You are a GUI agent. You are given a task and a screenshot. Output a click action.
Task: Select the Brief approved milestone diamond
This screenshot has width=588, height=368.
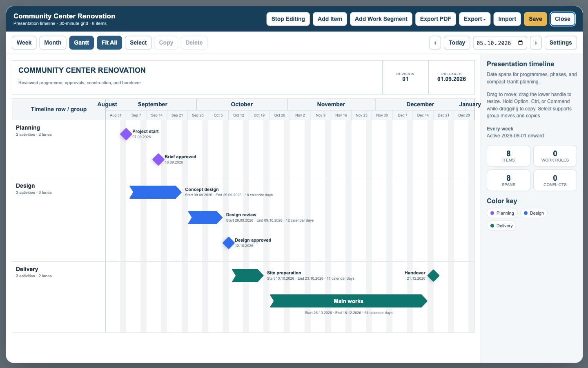tap(158, 159)
